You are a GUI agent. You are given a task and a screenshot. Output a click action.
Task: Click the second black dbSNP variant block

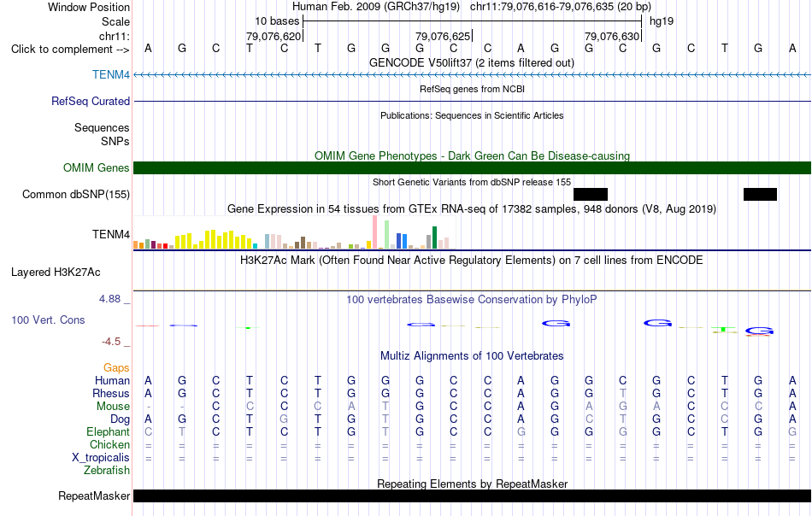coord(760,194)
